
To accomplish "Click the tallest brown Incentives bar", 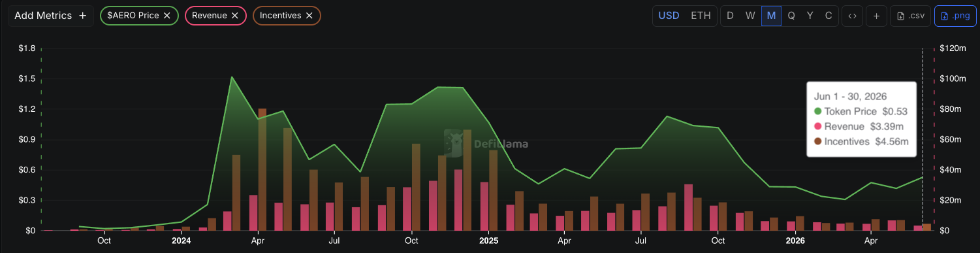I will (x=262, y=169).
